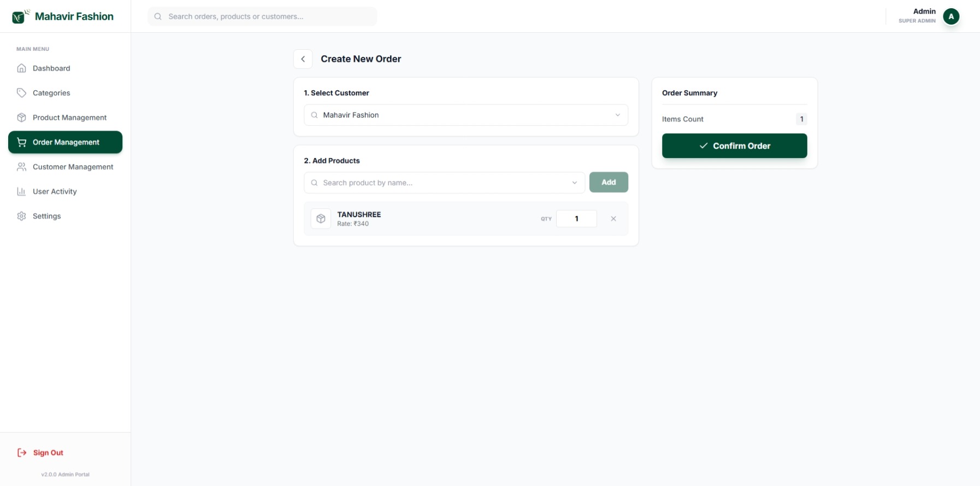Screen dimensions: 980x486
Task: Click the top search orders field
Action: [x=262, y=16]
